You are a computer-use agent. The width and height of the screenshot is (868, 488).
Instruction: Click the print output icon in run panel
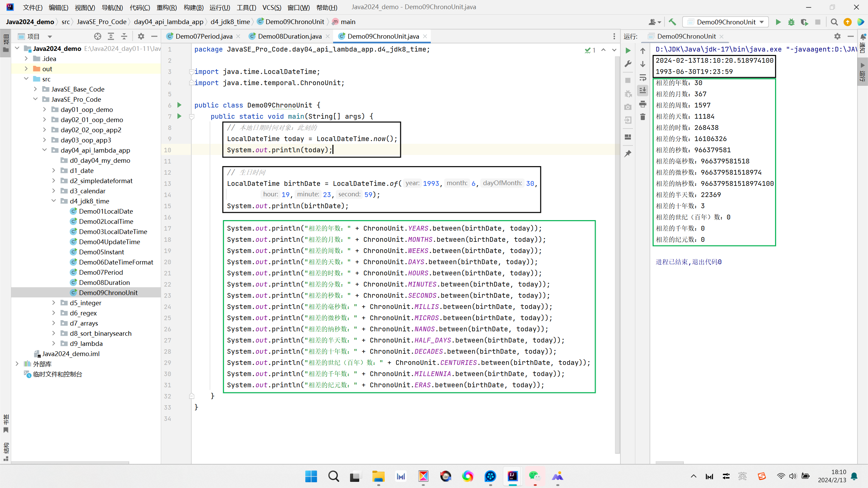(643, 104)
